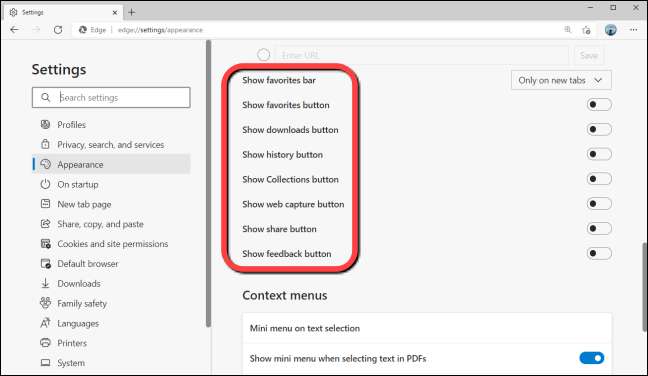Click the browser back arrow icon
The image size is (648, 376).
tap(15, 30)
